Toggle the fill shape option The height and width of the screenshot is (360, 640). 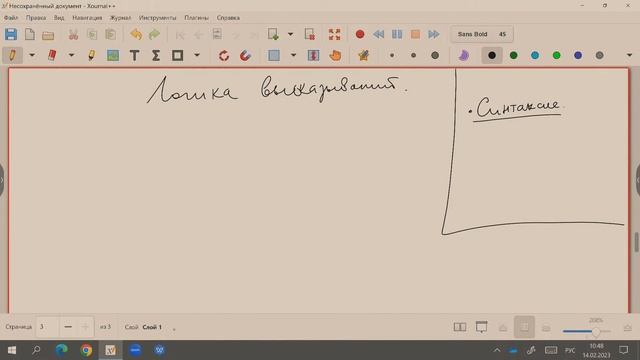point(463,55)
